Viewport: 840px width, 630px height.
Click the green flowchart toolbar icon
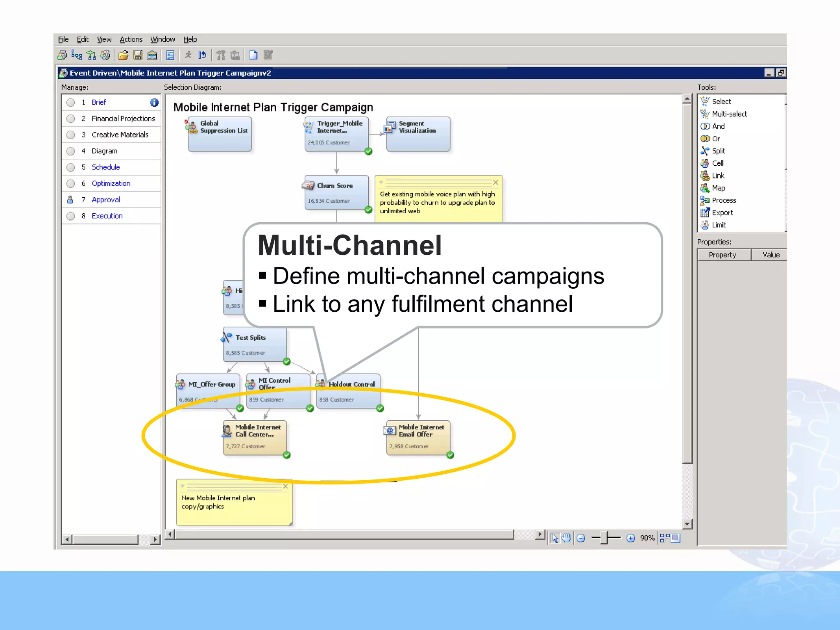tap(91, 55)
